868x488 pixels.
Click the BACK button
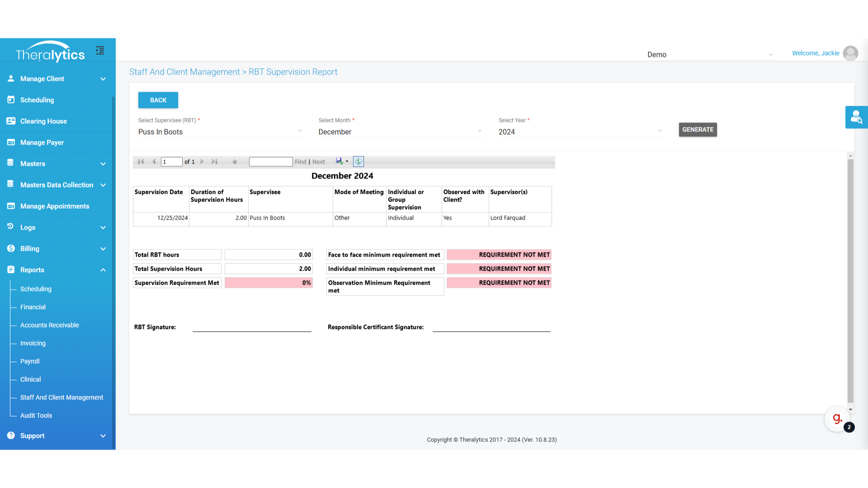tap(158, 100)
